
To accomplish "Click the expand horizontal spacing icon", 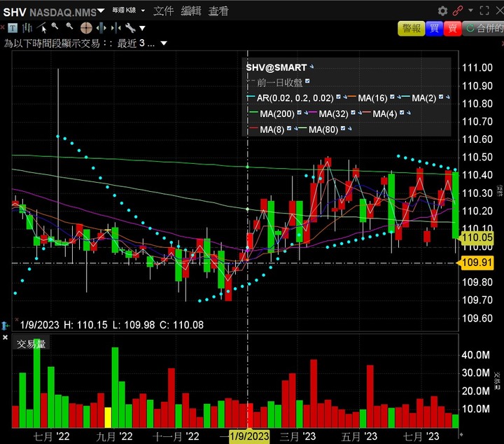I will click(x=101, y=28).
